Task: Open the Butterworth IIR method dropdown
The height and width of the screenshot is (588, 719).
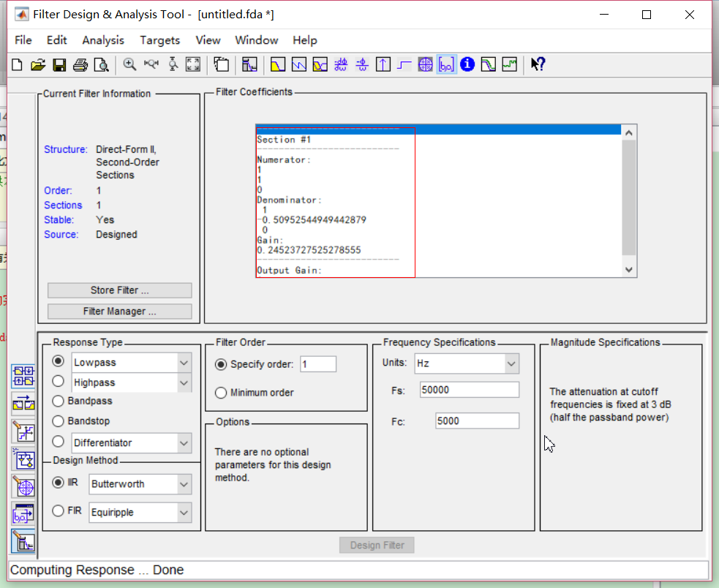Action: click(184, 484)
